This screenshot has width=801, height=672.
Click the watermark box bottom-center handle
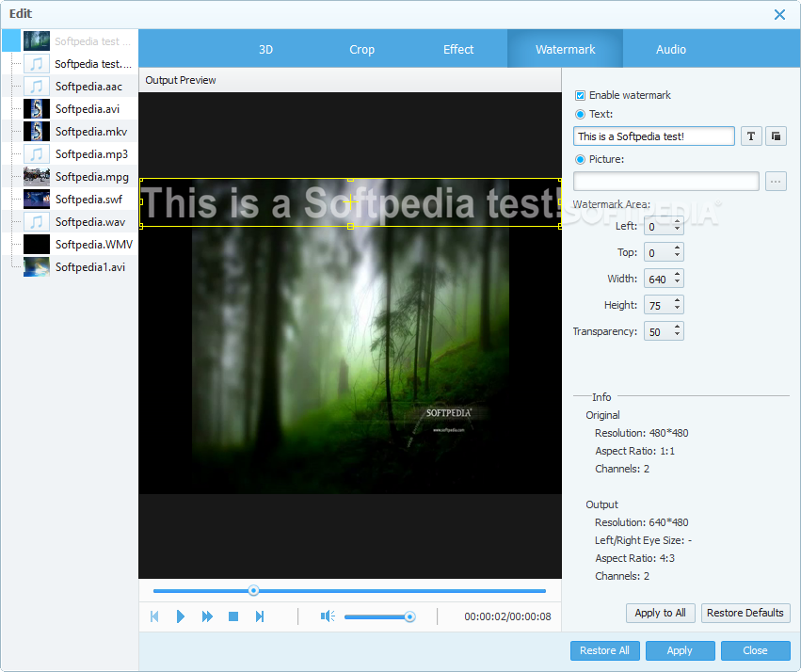coord(350,226)
